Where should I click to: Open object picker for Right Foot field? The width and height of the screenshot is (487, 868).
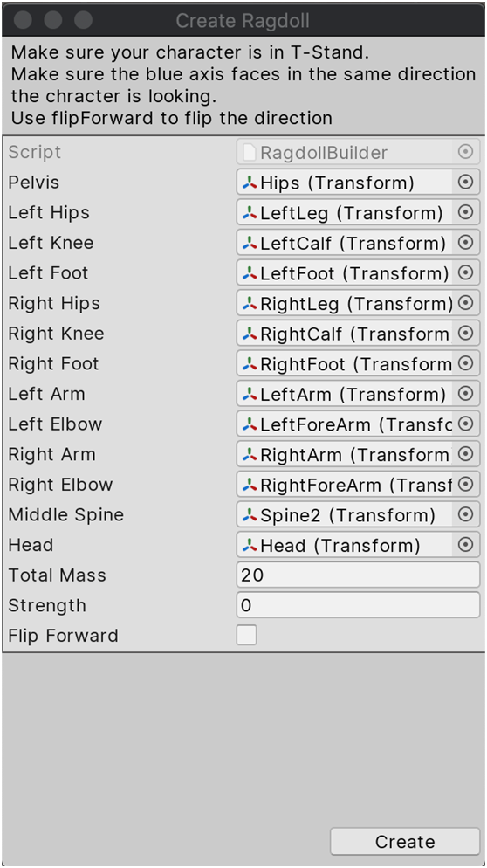(466, 363)
